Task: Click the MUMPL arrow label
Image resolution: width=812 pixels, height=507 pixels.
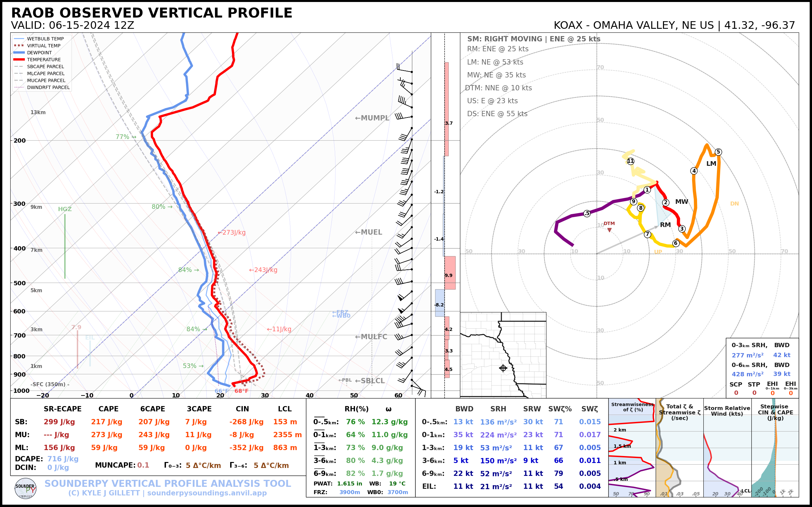Action: point(372,118)
